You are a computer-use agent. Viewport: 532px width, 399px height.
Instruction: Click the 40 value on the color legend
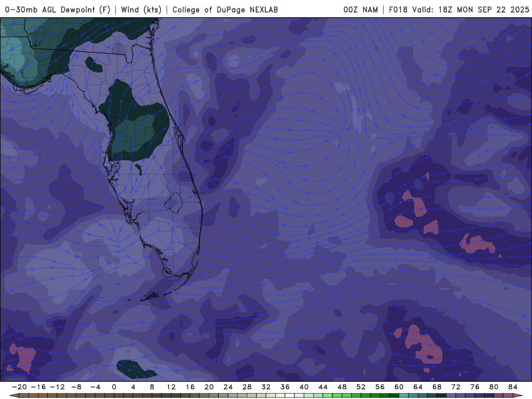pos(304,387)
